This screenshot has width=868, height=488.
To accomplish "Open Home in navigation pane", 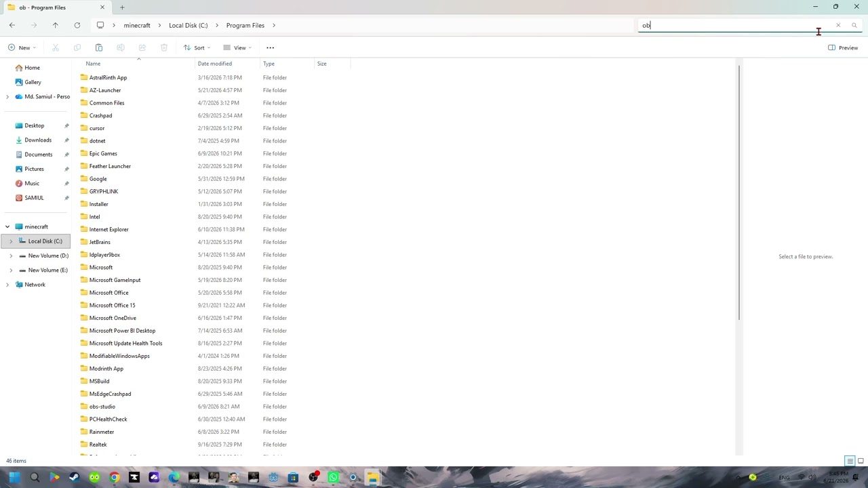I will click(32, 68).
